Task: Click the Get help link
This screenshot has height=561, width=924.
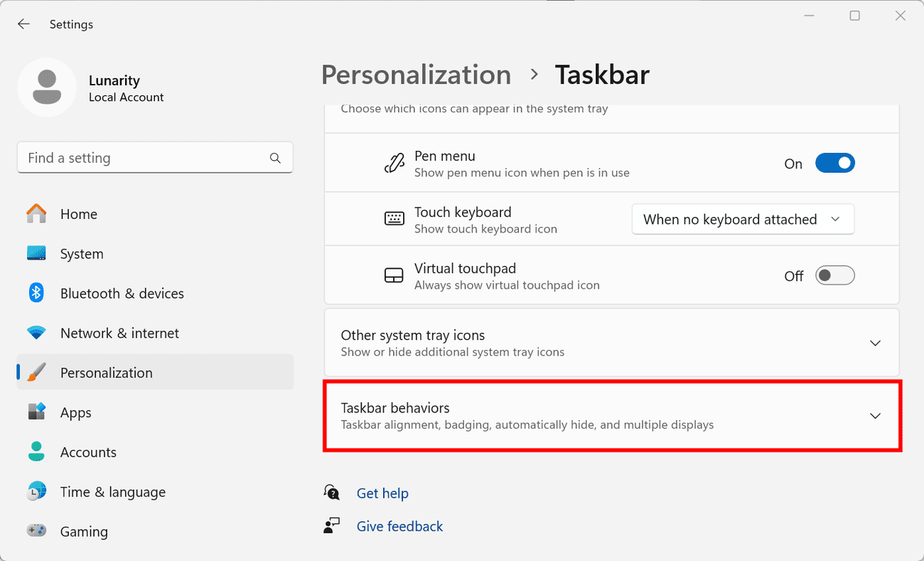Action: click(382, 493)
